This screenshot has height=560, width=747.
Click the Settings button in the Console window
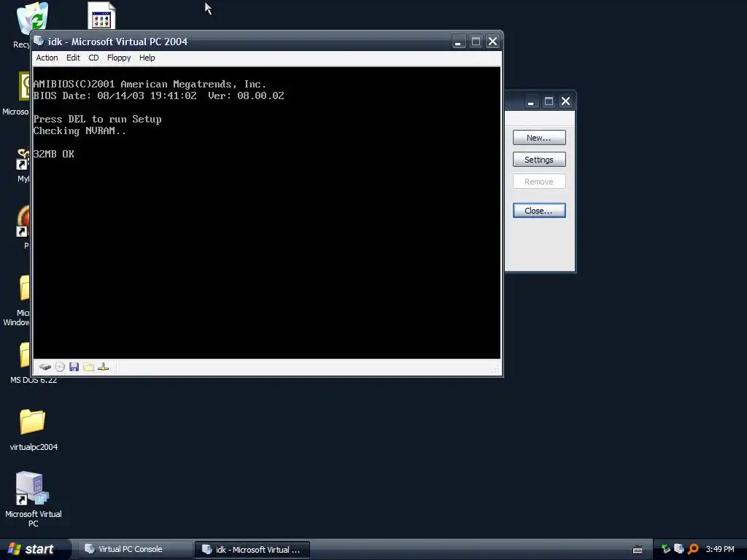pyautogui.click(x=539, y=160)
